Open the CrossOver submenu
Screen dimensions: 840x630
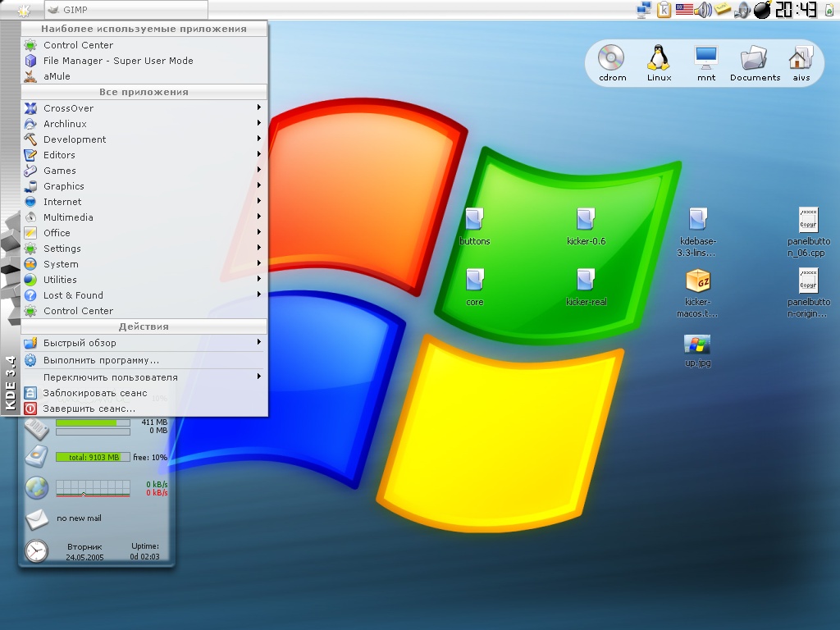[x=144, y=107]
